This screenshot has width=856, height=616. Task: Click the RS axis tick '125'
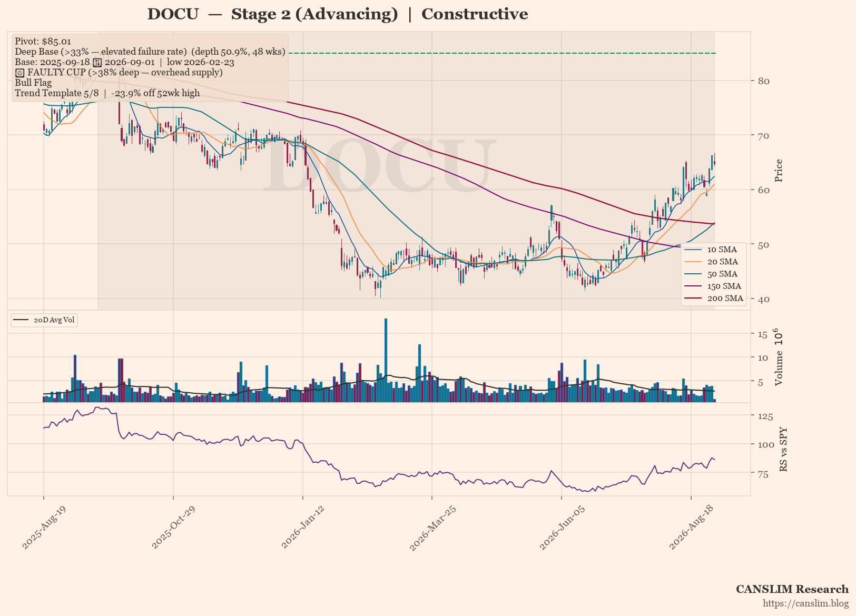(765, 416)
